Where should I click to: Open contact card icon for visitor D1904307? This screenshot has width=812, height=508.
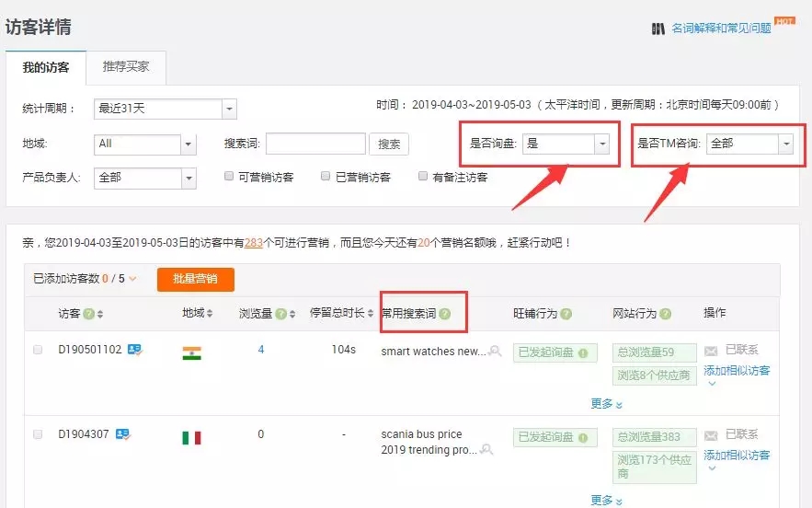(x=123, y=434)
